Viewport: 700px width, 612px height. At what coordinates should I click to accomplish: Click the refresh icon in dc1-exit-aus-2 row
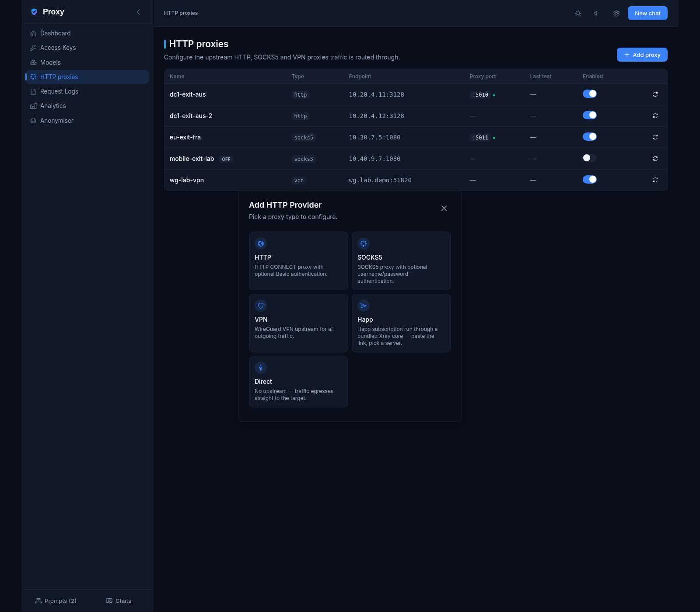[x=655, y=116]
